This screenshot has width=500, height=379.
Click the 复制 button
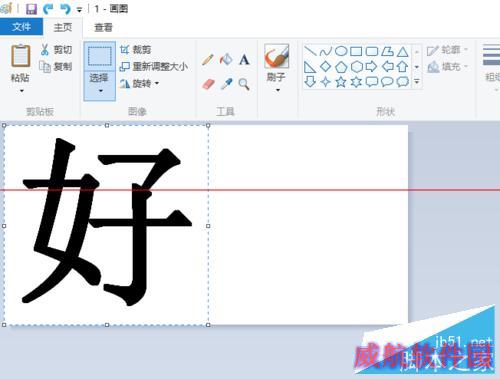[56, 66]
